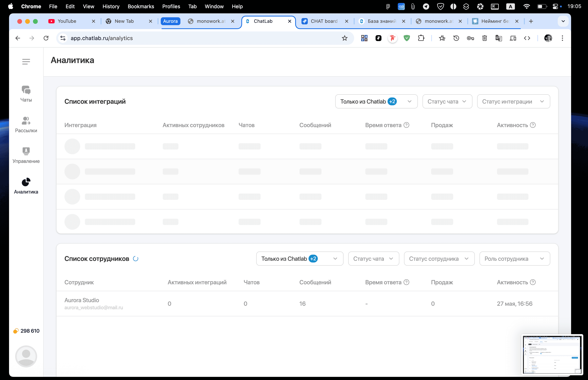Click the Активность help icon in employees table

(x=533, y=282)
